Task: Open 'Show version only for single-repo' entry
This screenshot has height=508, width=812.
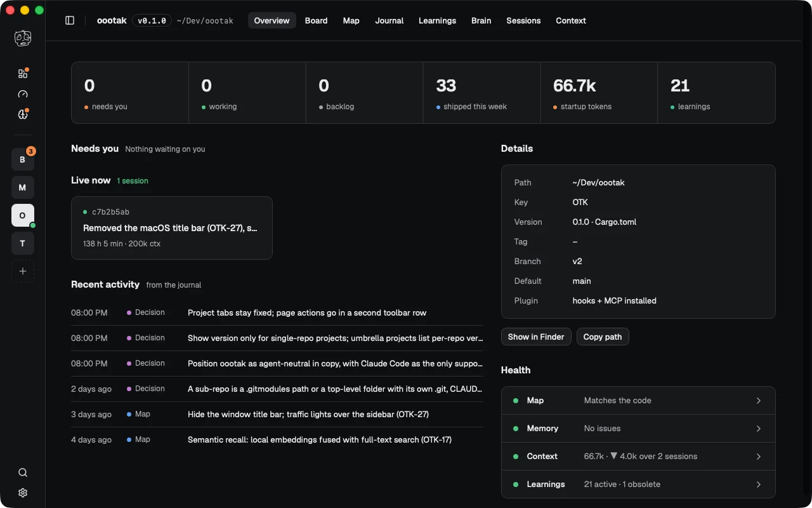Action: pyautogui.click(x=277, y=338)
